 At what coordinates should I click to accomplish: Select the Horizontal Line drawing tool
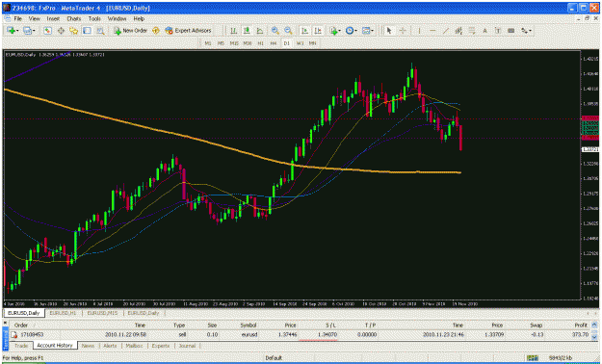click(x=432, y=31)
